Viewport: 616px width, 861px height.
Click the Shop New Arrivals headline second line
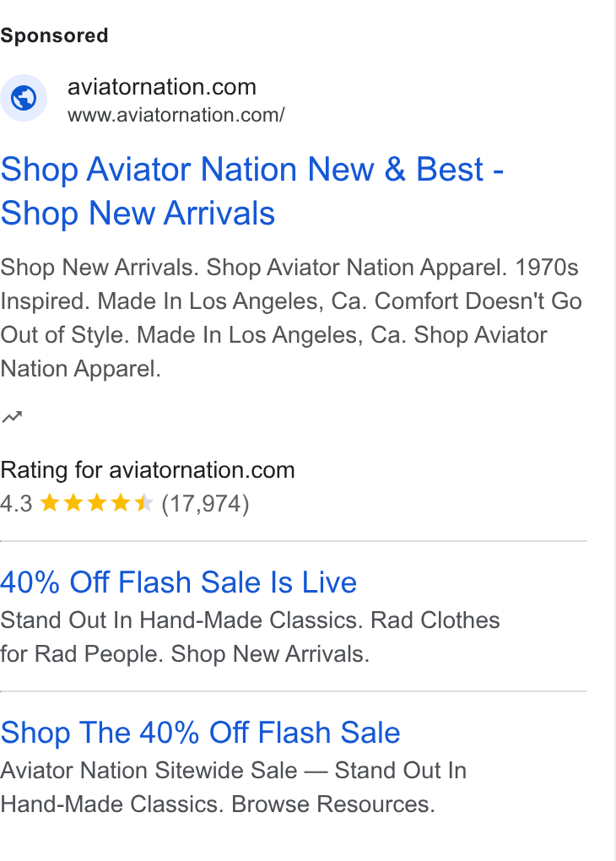138,213
